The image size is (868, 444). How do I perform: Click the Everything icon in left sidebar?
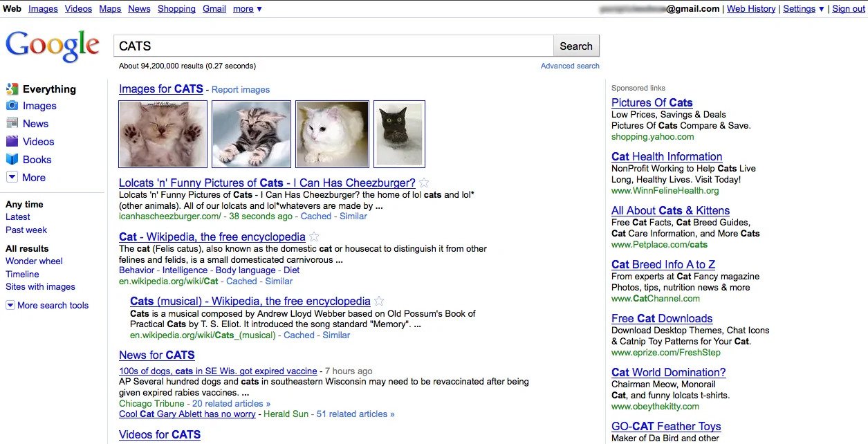pos(12,89)
